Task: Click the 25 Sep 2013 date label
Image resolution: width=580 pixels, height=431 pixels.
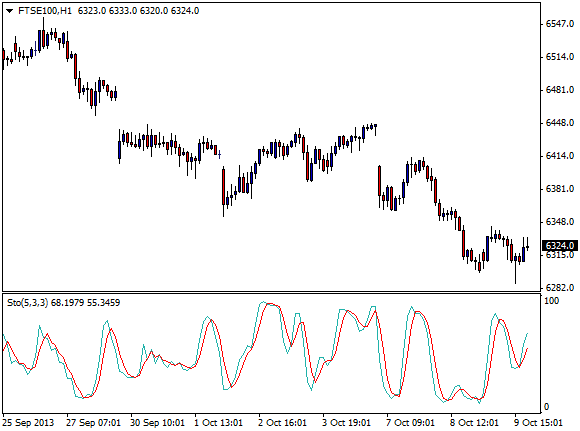Action: [x=28, y=422]
